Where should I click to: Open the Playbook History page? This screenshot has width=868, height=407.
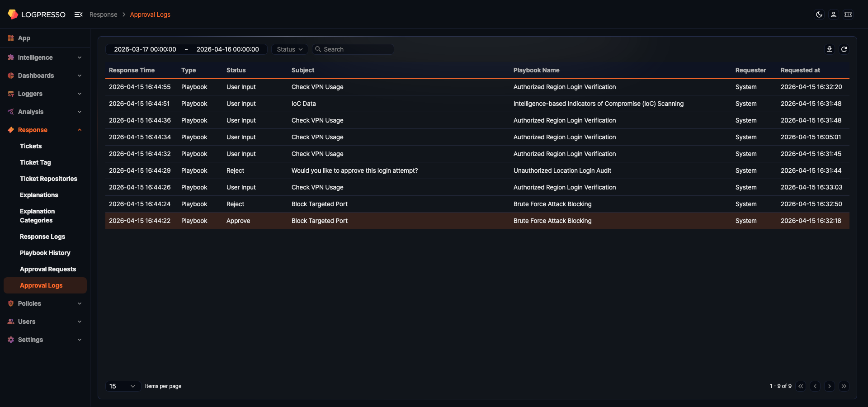click(45, 253)
